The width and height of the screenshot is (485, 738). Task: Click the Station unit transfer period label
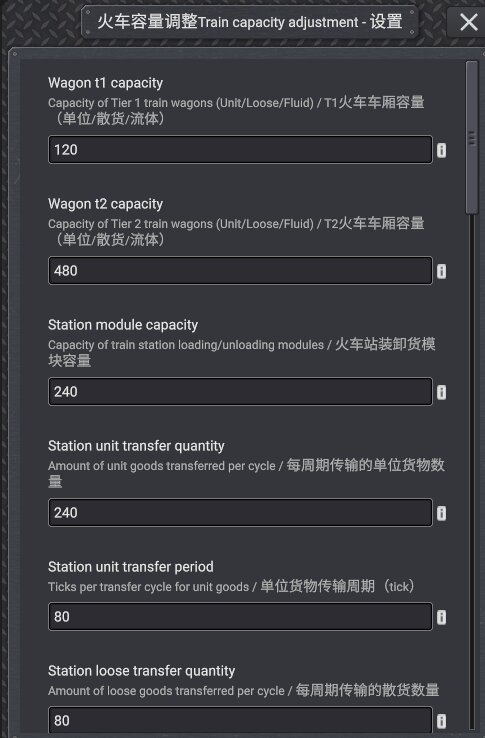coord(131,567)
